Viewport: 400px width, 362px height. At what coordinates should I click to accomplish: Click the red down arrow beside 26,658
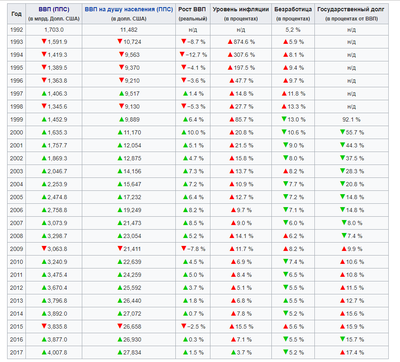pyautogui.click(x=120, y=326)
